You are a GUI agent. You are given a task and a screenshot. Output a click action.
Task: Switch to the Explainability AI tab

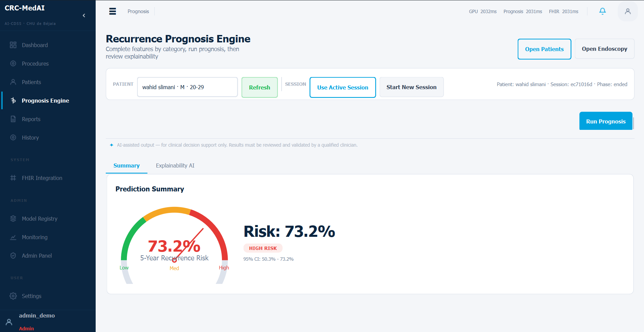(175, 165)
